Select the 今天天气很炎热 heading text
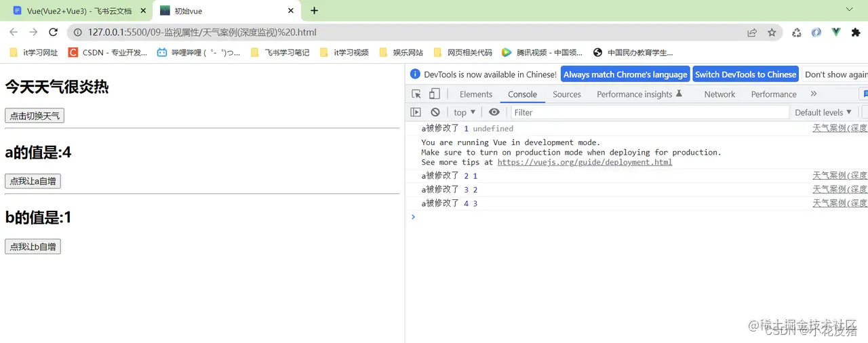Screen dimensions: 868x343 pyautogui.click(x=57, y=86)
